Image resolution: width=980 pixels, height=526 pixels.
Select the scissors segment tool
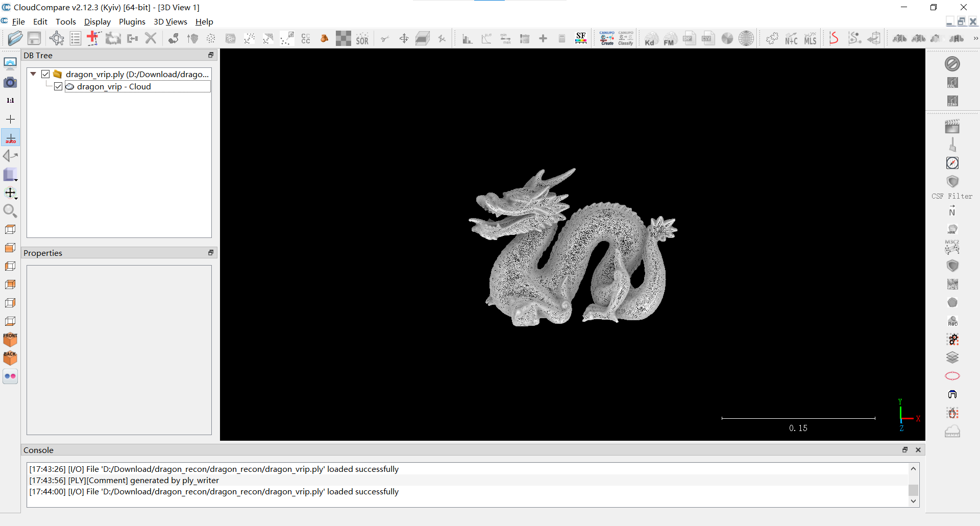point(385,38)
